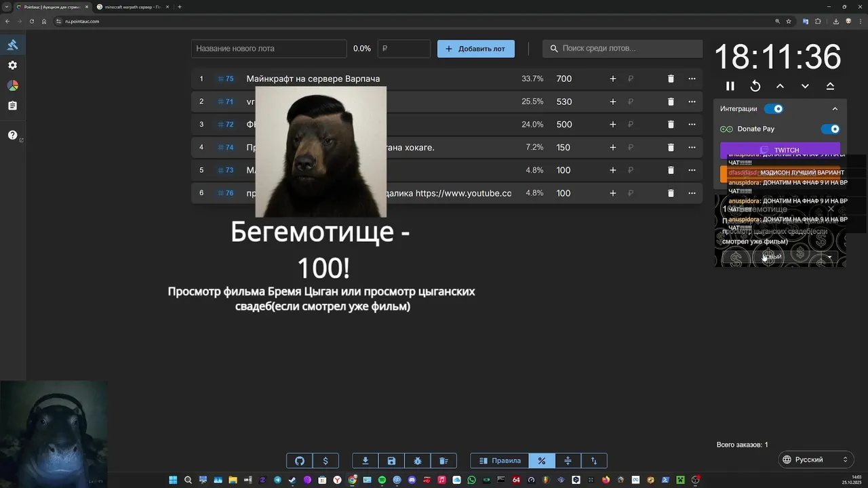Delete the Майнкрафт на сервере Варпача lot

[x=671, y=79]
